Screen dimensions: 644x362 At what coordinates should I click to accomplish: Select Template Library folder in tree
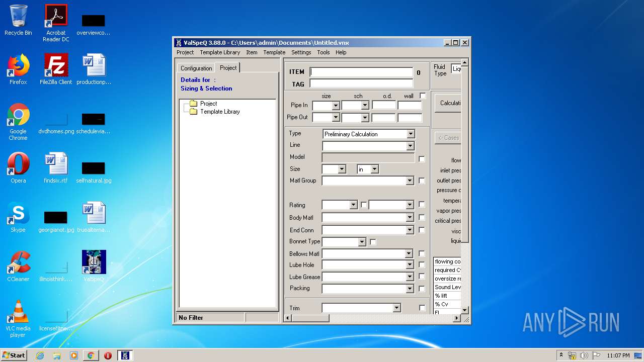tap(215, 112)
